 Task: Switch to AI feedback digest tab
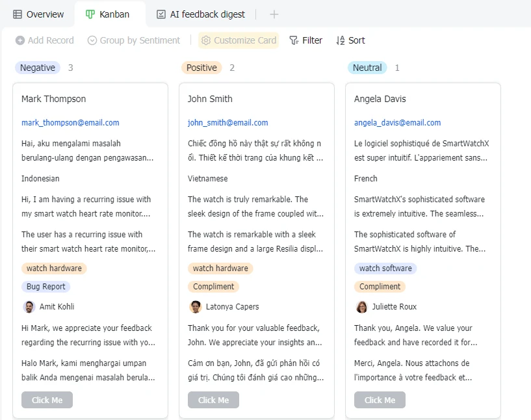[x=201, y=14]
